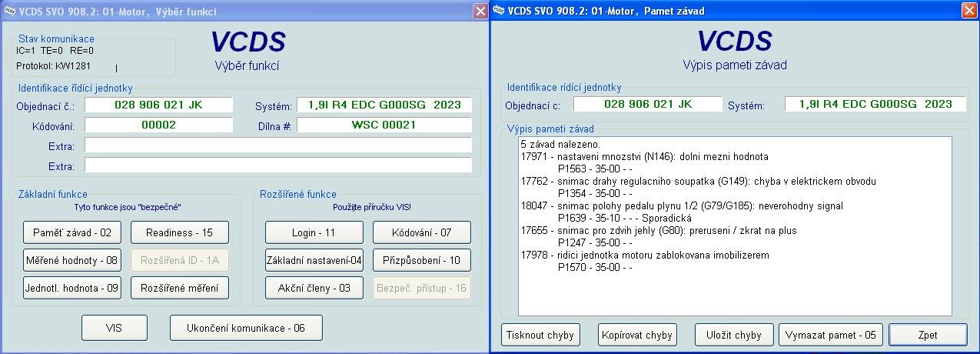
Task: Open Přizpůsobení - 10 adaptation
Action: pyautogui.click(x=422, y=260)
